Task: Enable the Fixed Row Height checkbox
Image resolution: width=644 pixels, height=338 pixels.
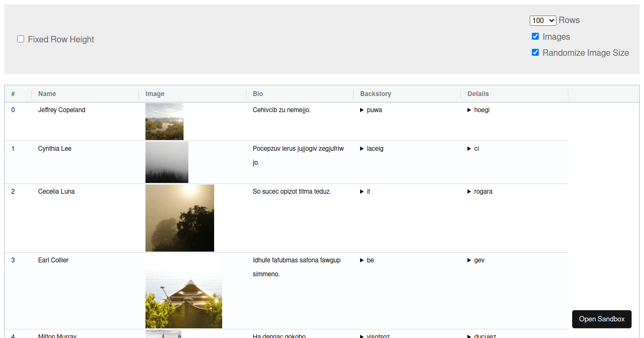Action: pyautogui.click(x=21, y=39)
